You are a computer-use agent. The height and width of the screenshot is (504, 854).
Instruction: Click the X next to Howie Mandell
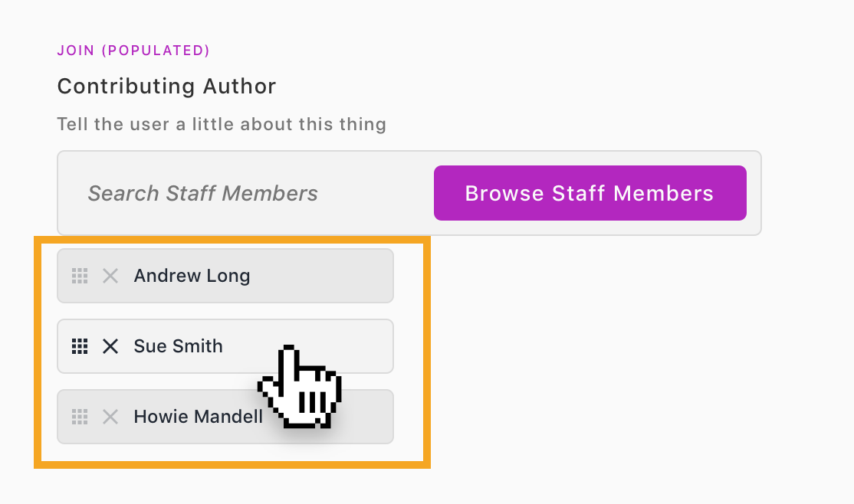point(110,417)
